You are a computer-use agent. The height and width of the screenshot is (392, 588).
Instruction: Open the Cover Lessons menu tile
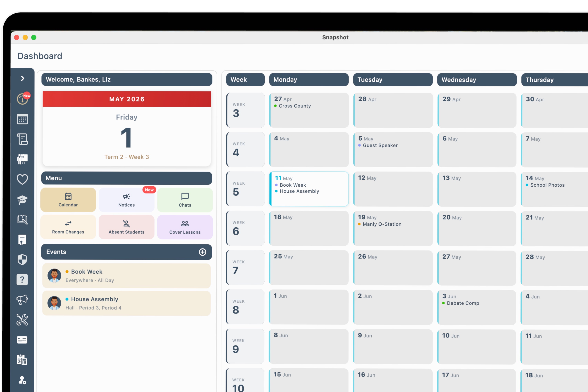[185, 227]
